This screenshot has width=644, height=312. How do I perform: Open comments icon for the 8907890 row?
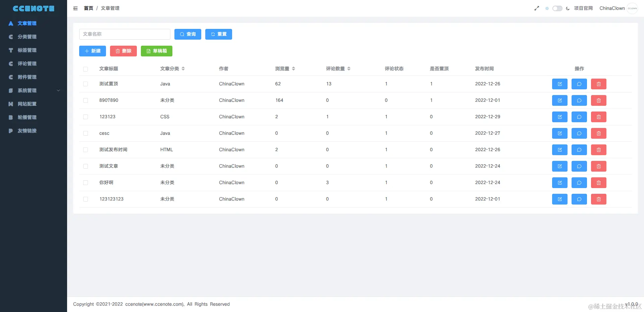tap(579, 100)
